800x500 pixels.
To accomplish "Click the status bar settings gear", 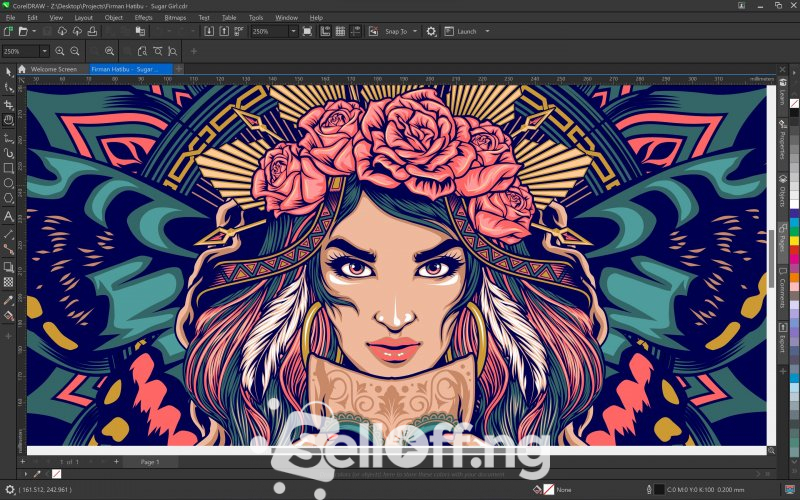I will click(9, 490).
